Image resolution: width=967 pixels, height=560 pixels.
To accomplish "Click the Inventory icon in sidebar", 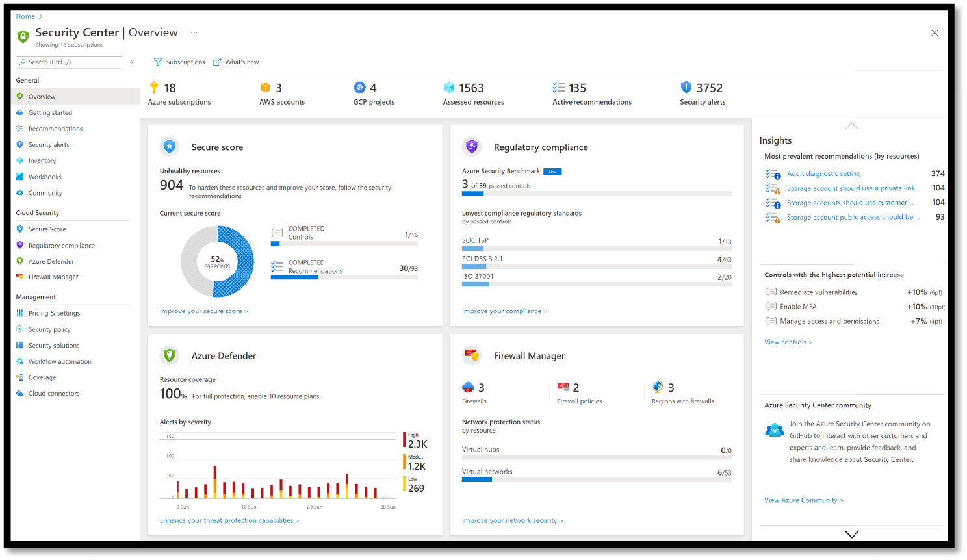I will pyautogui.click(x=20, y=160).
